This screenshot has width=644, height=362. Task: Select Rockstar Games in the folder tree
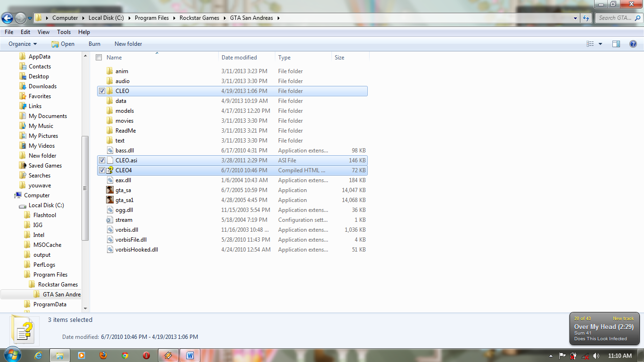click(58, 285)
